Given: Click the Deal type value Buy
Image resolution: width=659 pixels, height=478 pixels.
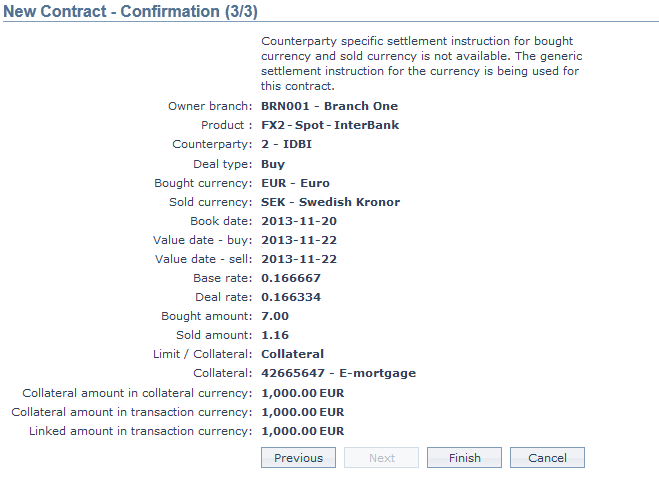Looking at the screenshot, I should pos(273,164).
